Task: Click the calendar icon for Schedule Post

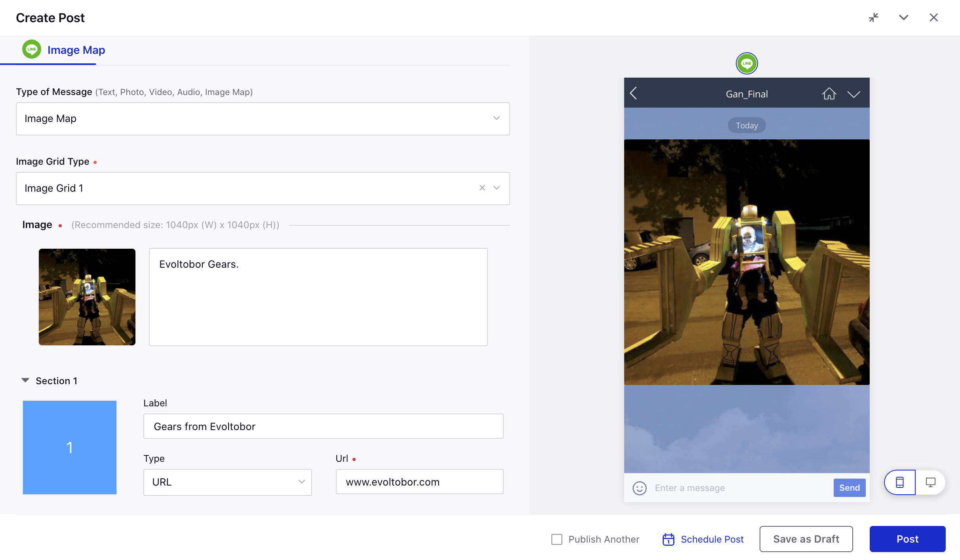Action: click(669, 539)
